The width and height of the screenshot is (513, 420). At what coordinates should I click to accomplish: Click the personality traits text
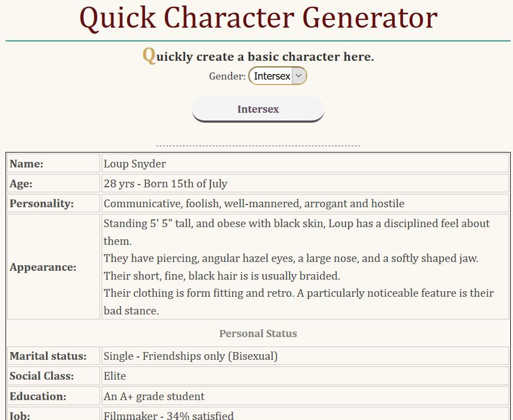point(254,203)
